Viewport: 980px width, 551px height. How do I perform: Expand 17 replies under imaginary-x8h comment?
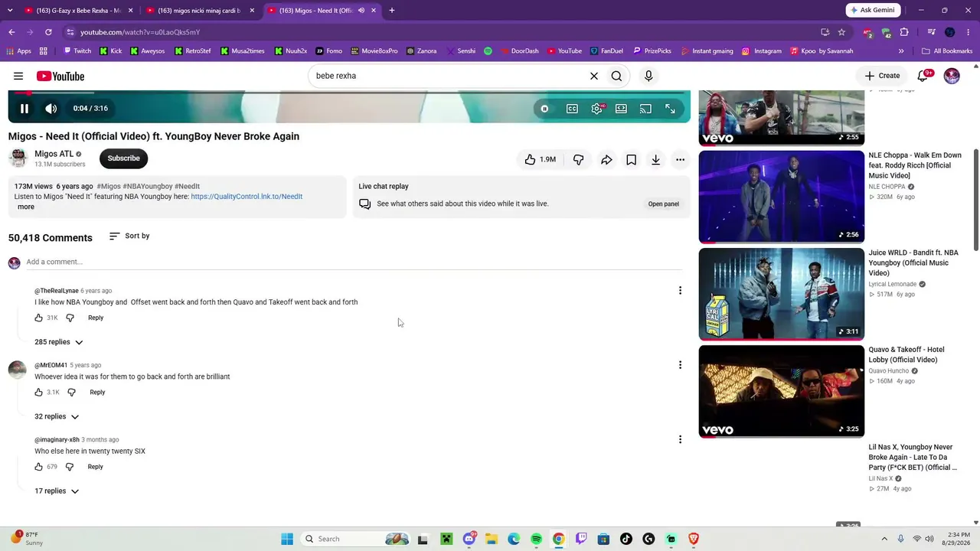(x=57, y=491)
